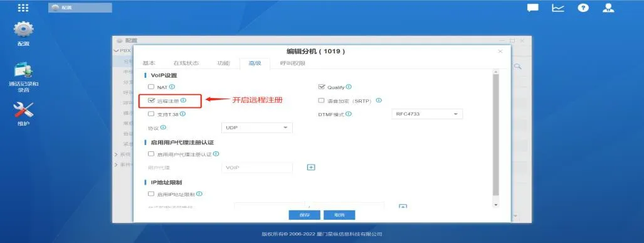
Task: Open the 协议 UDP dropdown
Action: pos(256,127)
